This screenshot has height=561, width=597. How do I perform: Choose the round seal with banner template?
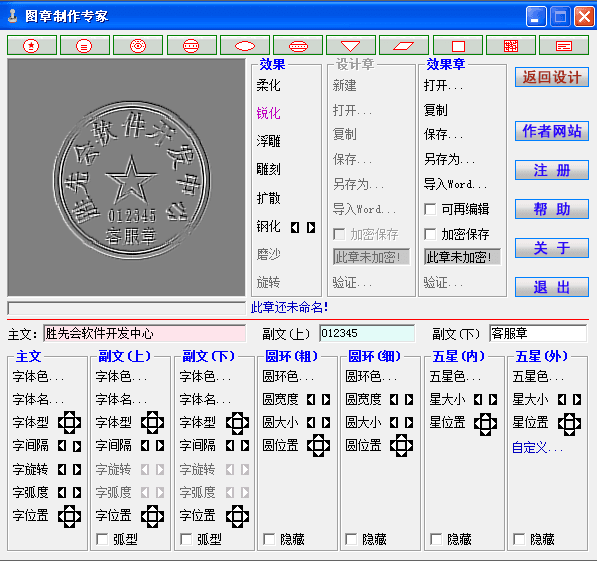(192, 46)
